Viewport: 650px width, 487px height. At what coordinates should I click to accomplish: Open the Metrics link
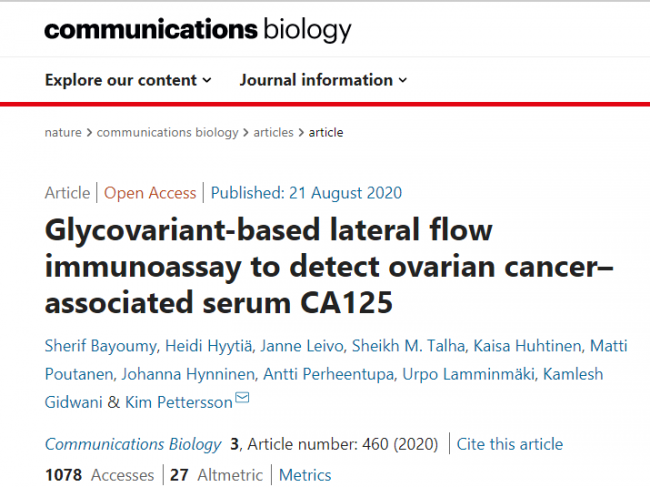coord(305,475)
